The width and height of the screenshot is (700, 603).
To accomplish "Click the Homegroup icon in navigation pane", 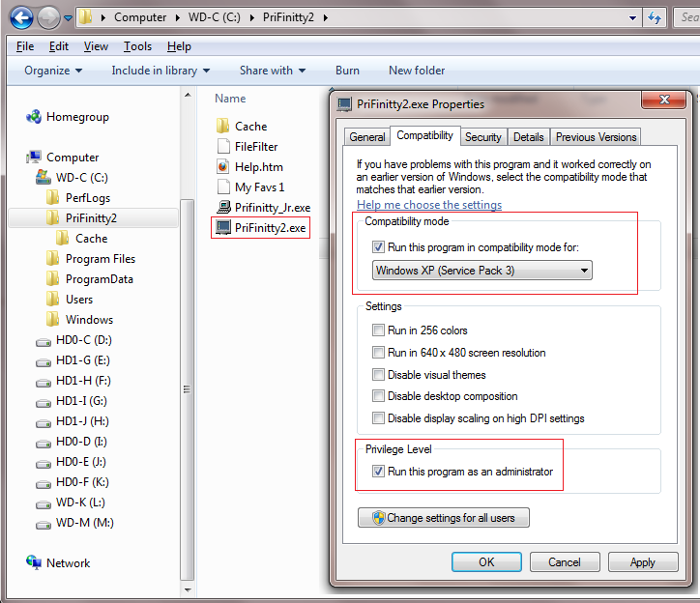I will 34,117.
